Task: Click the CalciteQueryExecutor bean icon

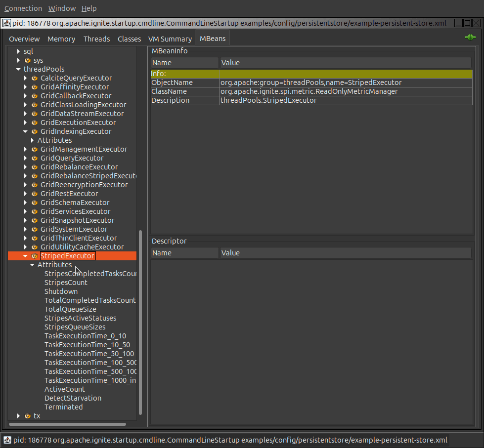Action: (35, 78)
